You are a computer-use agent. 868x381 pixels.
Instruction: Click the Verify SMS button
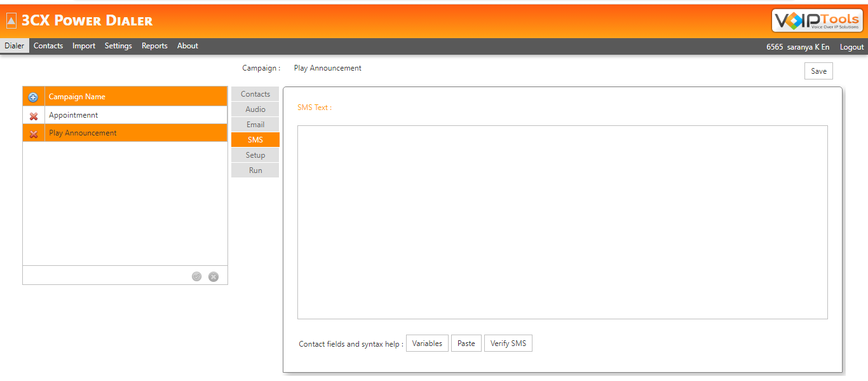508,343
